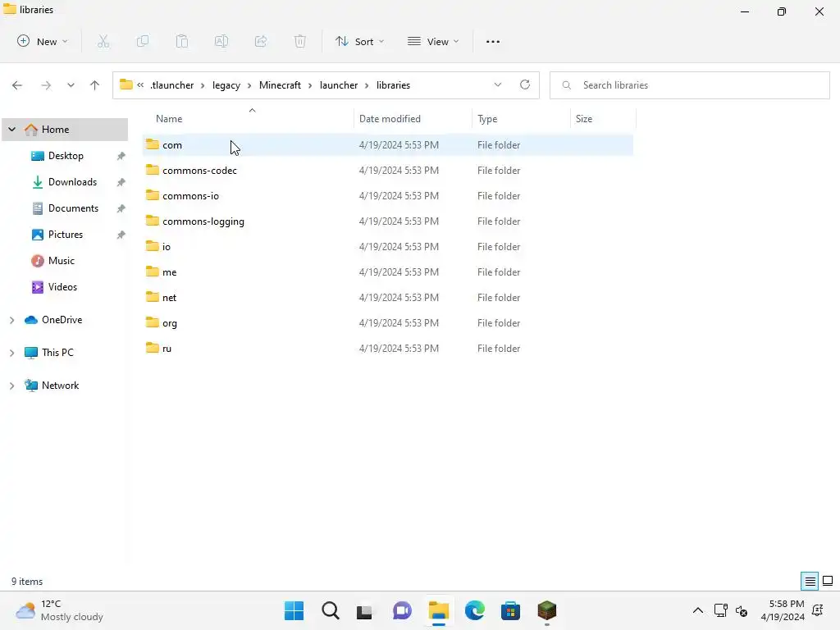Click the Paste toolbar icon
This screenshot has width=840, height=630.
point(182,41)
